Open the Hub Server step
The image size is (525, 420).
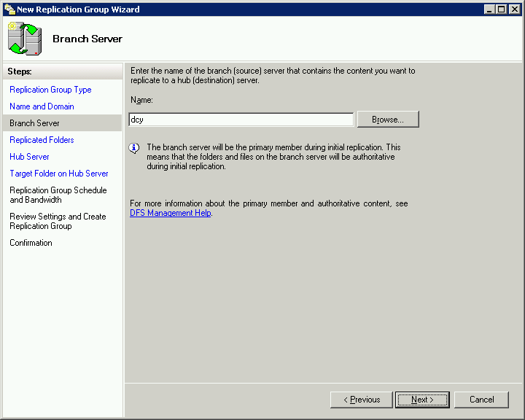pyautogui.click(x=29, y=157)
